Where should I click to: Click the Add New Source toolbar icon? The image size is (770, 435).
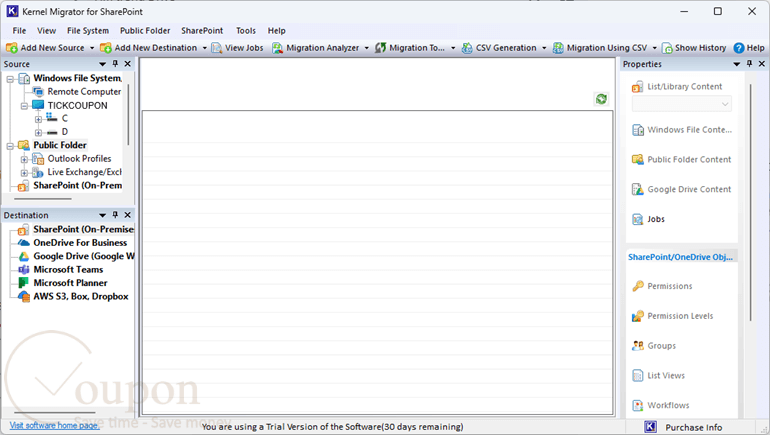12,48
